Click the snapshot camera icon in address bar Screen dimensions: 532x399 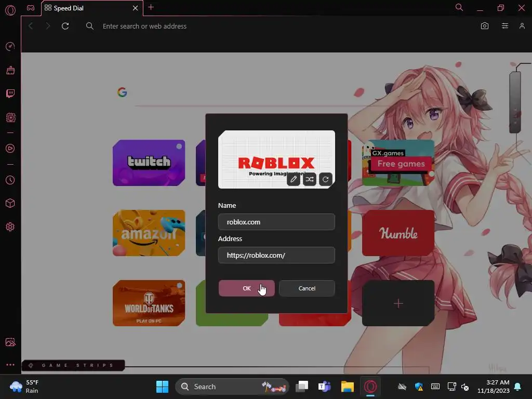(485, 26)
